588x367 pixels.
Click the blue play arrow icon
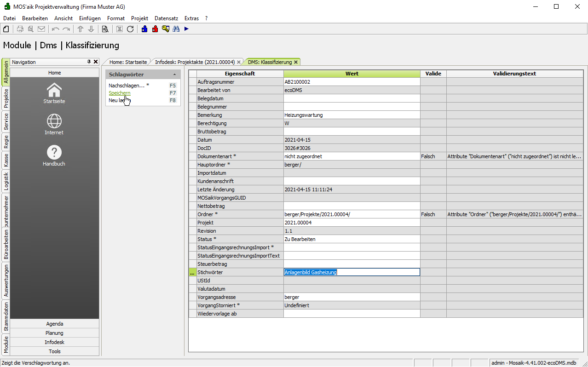tap(186, 29)
